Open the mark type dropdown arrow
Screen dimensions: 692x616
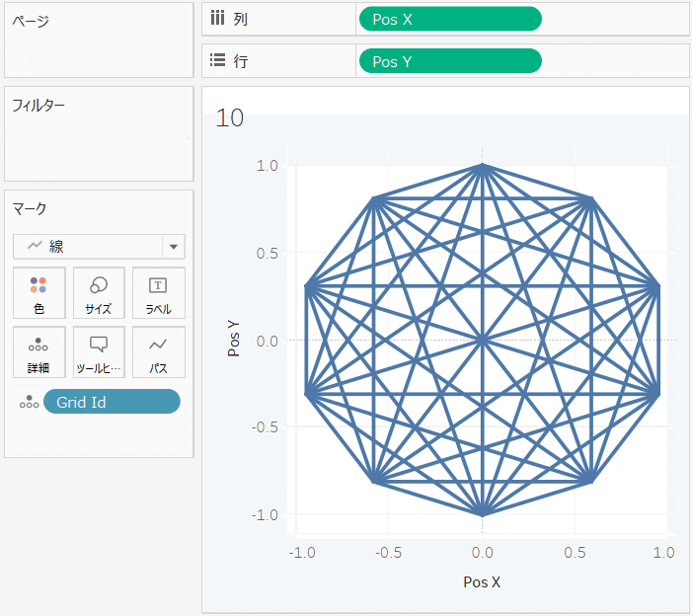coord(174,246)
